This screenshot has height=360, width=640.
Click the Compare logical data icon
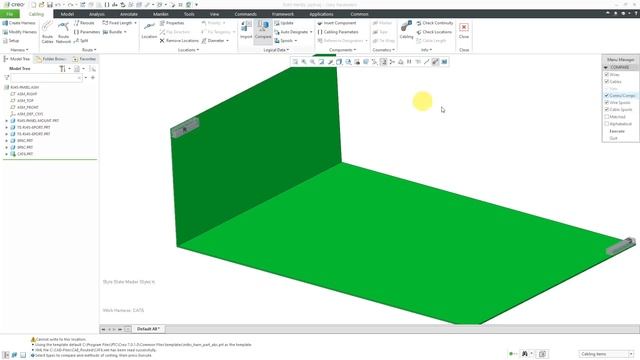(263, 30)
